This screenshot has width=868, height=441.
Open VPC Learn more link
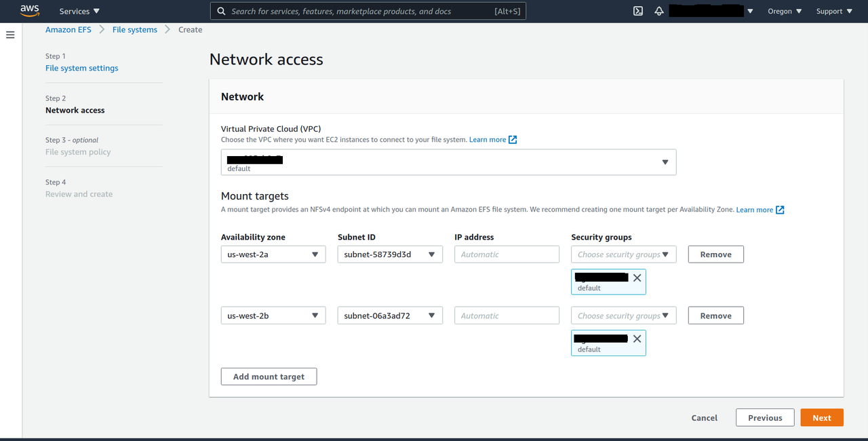[488, 140]
